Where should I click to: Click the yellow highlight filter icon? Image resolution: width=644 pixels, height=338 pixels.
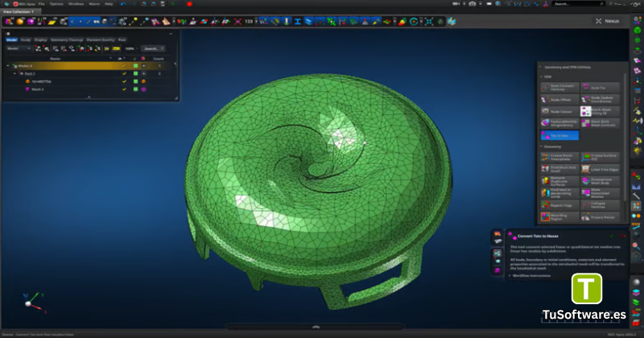[x=116, y=48]
